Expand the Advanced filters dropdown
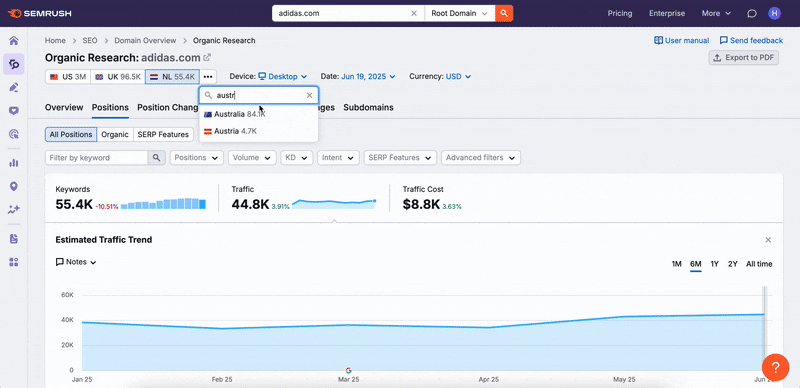This screenshot has height=388, width=800. pyautogui.click(x=481, y=158)
